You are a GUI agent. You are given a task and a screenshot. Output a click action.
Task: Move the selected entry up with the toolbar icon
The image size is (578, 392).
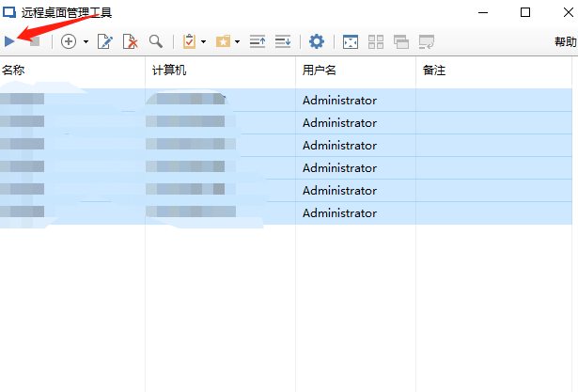click(x=258, y=41)
